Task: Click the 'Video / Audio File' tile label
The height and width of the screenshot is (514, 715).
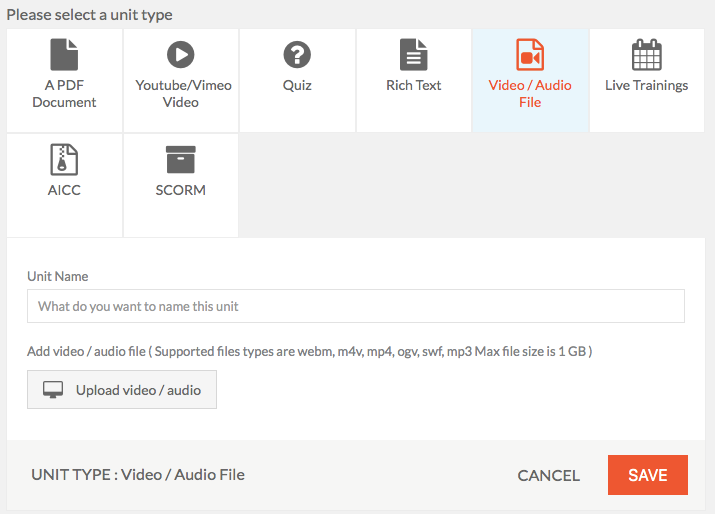Action: click(x=530, y=93)
